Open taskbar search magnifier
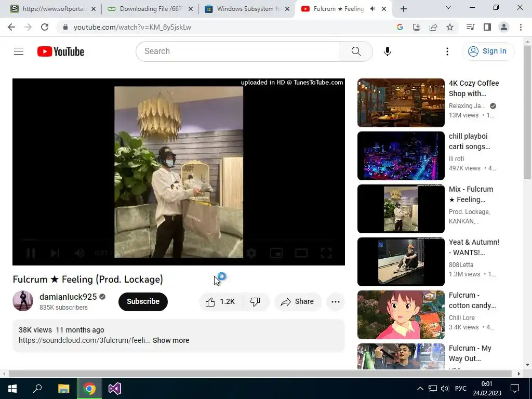The image size is (532, 399). pos(37,389)
